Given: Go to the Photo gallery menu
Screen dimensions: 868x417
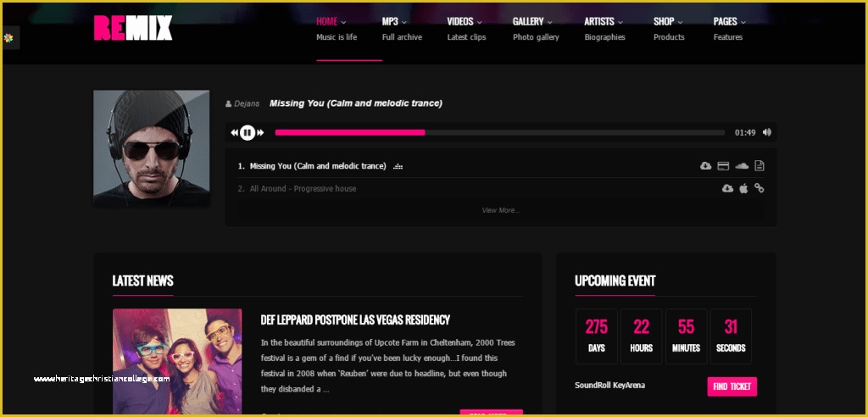Looking at the screenshot, I should (536, 37).
